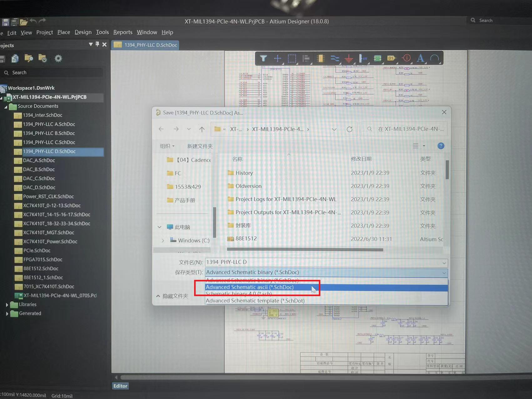Image resolution: width=532 pixels, height=399 pixels.
Task: Expand the Libraries tree node
Action: [x=8, y=304]
